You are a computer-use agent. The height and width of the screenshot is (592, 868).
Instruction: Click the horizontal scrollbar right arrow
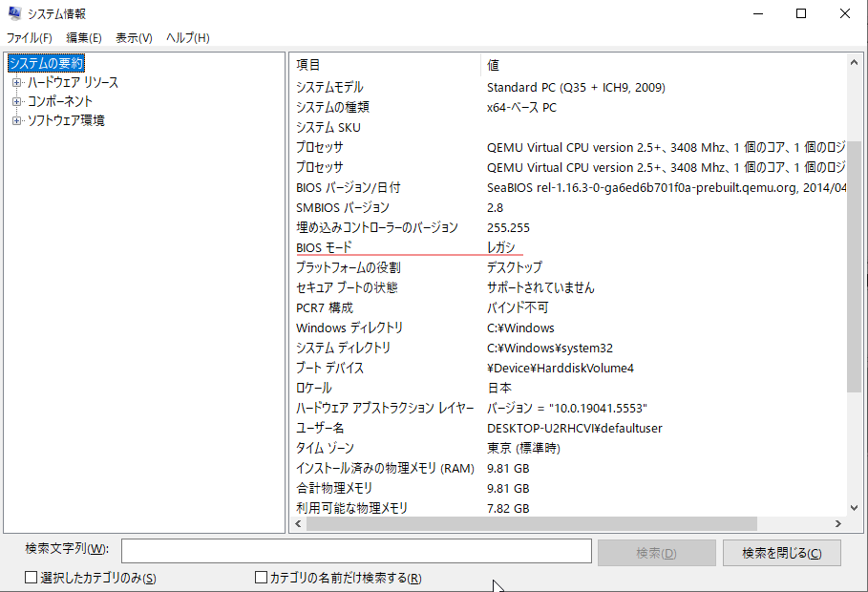coord(838,523)
